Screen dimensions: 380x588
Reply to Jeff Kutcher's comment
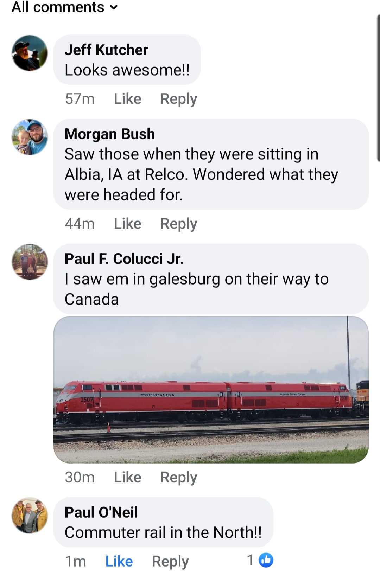pos(178,99)
